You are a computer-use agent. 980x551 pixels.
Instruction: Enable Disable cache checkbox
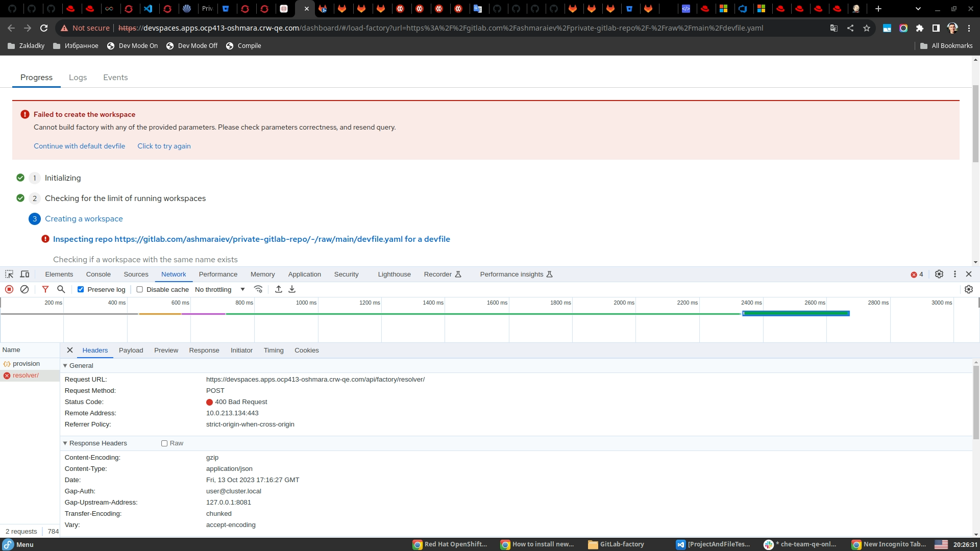[x=139, y=289]
